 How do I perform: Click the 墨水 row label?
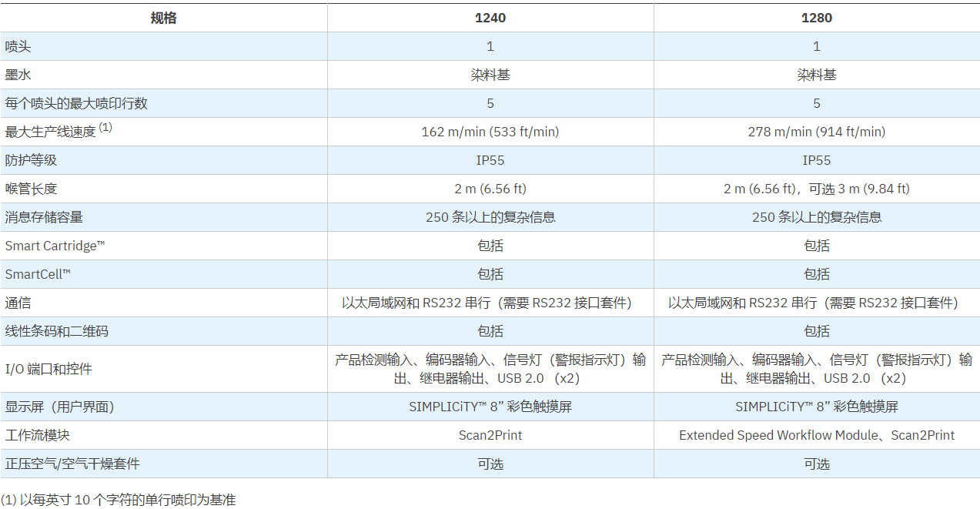(18, 75)
